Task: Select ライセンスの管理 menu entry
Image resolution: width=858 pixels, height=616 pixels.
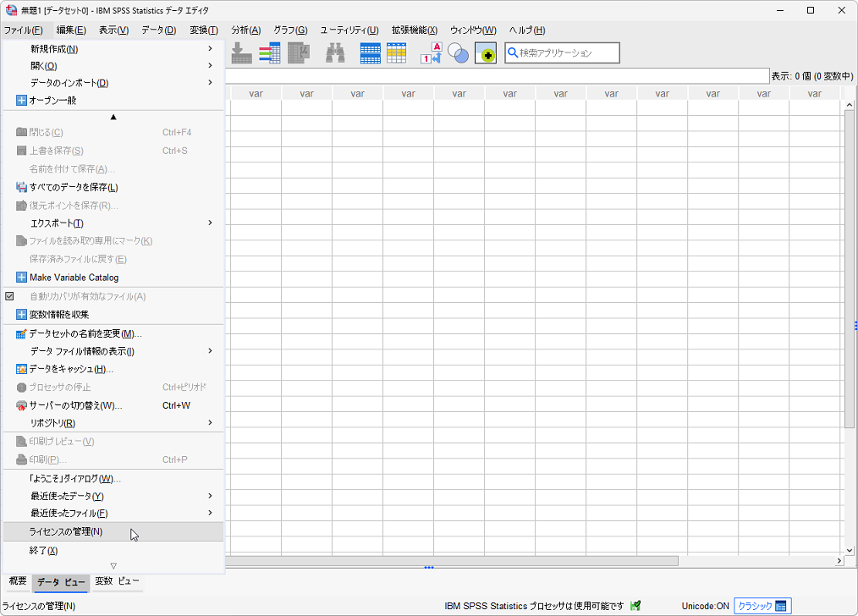Action: 66,531
